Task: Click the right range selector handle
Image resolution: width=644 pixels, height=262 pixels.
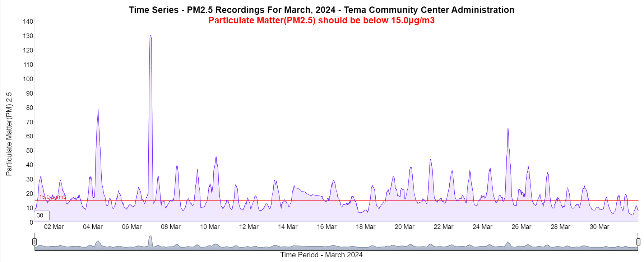Action: pyautogui.click(x=638, y=242)
